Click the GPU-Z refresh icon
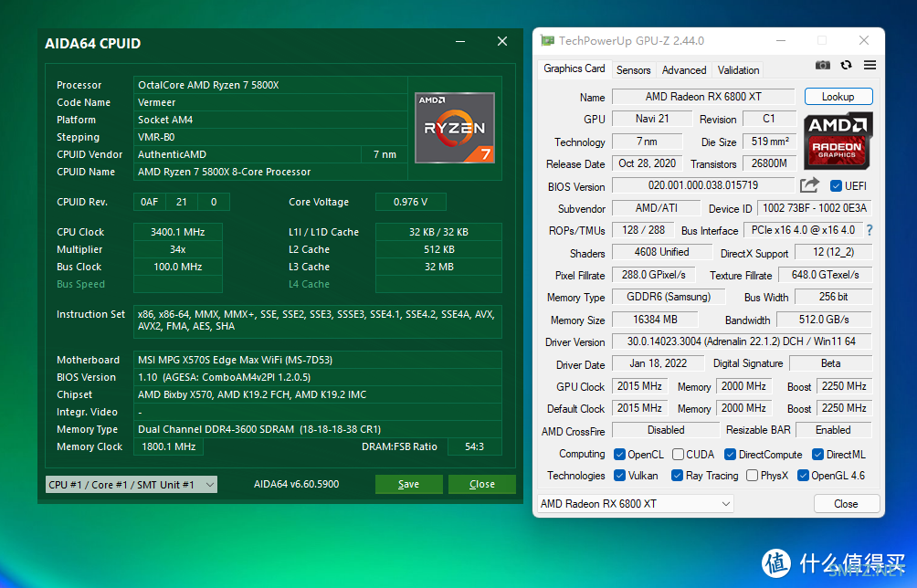This screenshot has width=917, height=588. (847, 65)
